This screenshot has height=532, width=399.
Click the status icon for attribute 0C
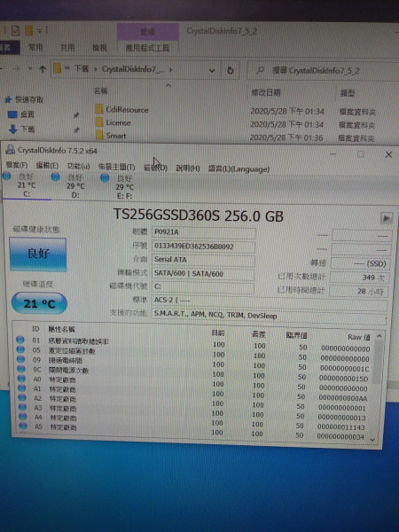[21, 369]
